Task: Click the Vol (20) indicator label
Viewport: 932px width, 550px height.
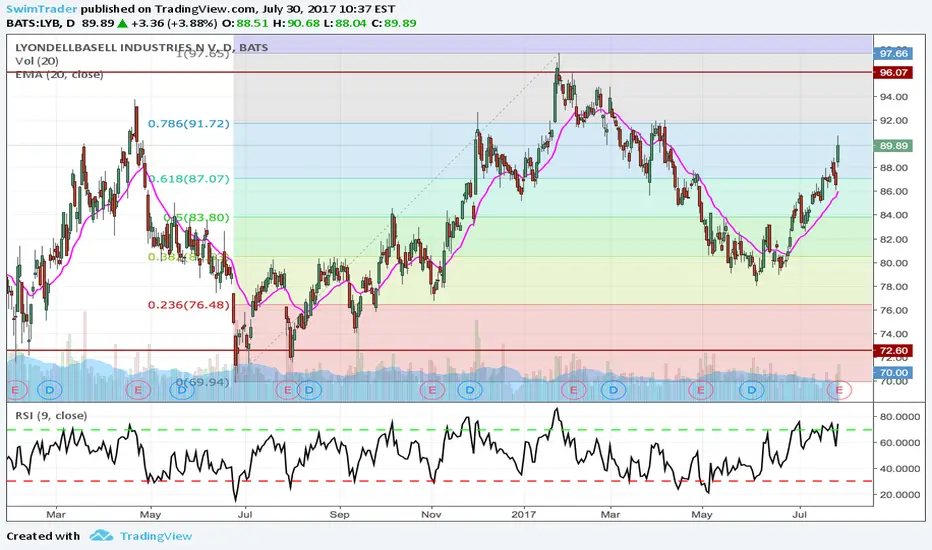Action: tap(37, 61)
